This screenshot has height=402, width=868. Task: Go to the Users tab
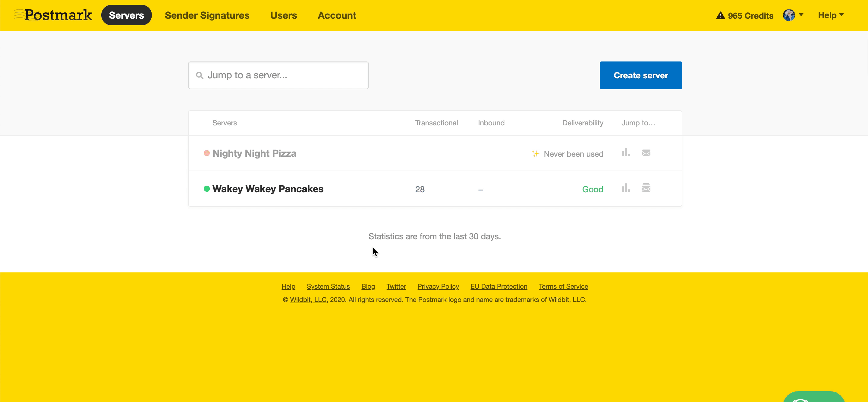click(x=283, y=15)
